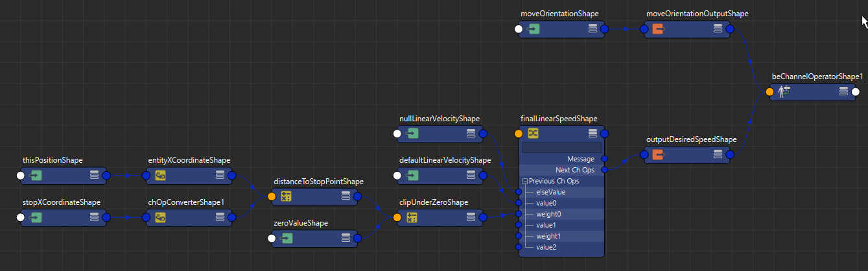Click the value0 input port
The width and height of the screenshot is (868, 271).
[x=519, y=203]
